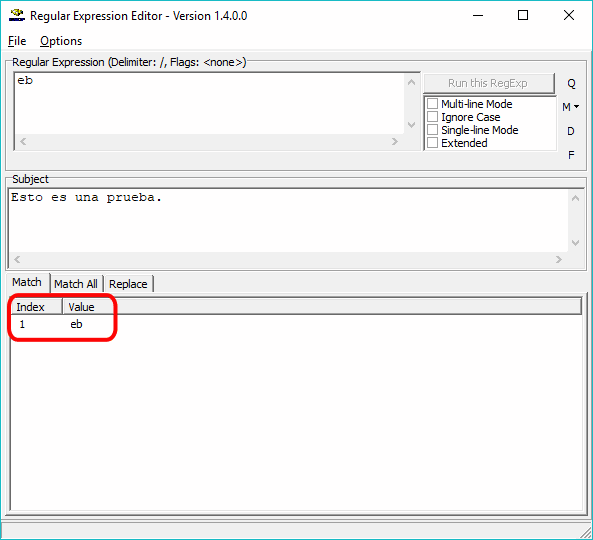The width and height of the screenshot is (593, 540).
Task: Click inside the Subject text area
Action: coord(288,221)
